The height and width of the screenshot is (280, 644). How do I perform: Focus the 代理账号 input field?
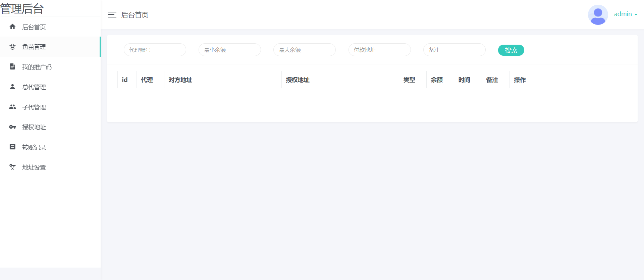click(155, 50)
